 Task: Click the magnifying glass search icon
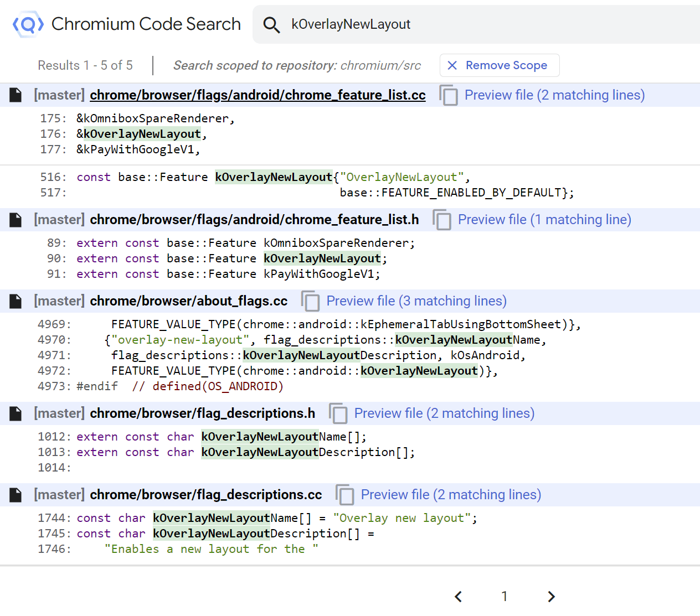[271, 24]
